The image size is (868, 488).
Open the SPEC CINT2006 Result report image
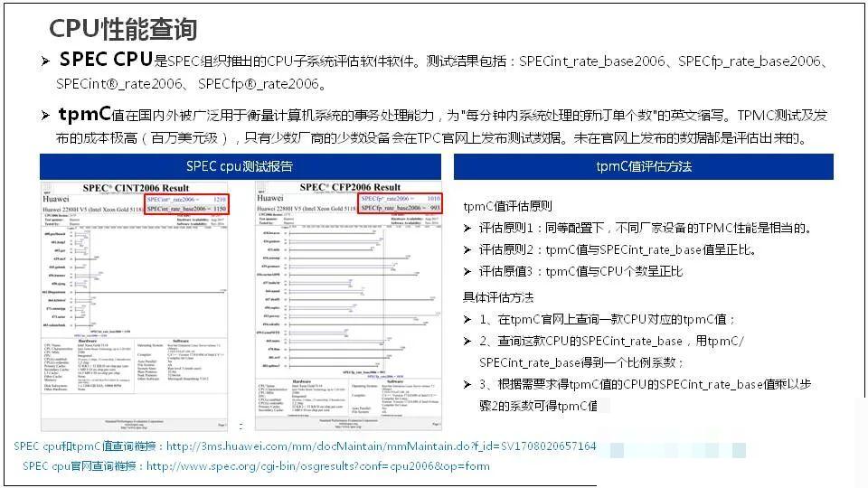click(135, 306)
